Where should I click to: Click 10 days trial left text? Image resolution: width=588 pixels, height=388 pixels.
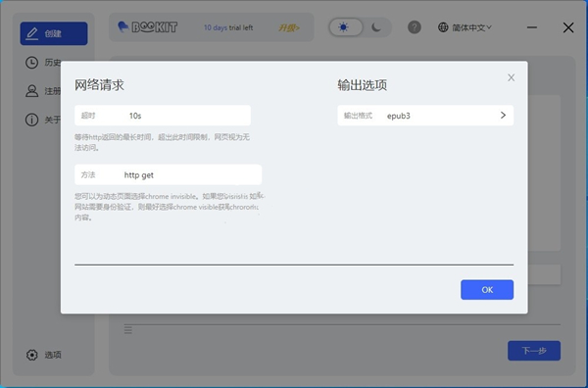coord(228,27)
